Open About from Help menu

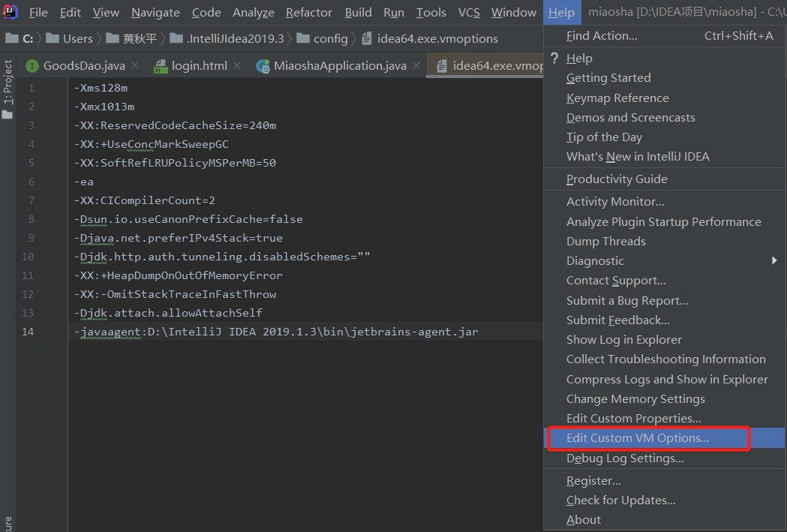pos(665,519)
